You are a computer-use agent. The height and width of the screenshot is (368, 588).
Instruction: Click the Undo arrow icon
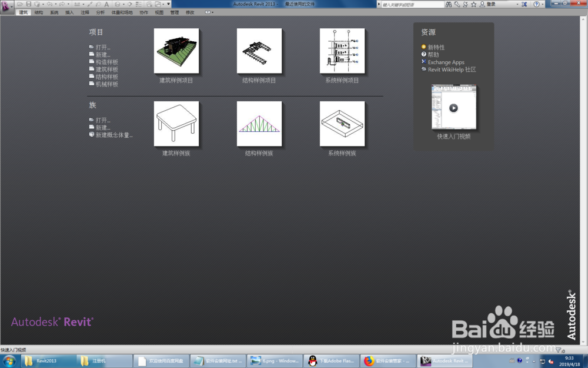[49, 4]
